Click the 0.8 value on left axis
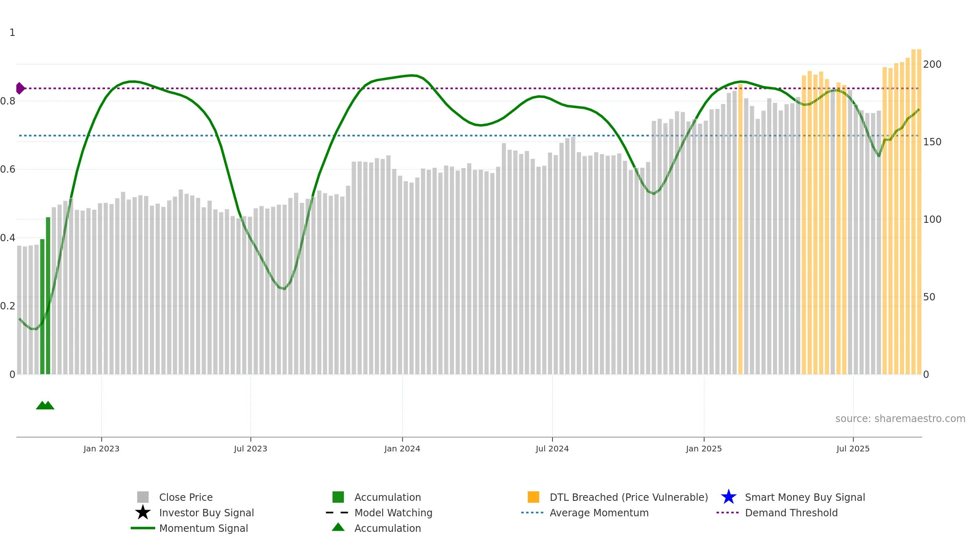980x551 pixels. tap(8, 101)
